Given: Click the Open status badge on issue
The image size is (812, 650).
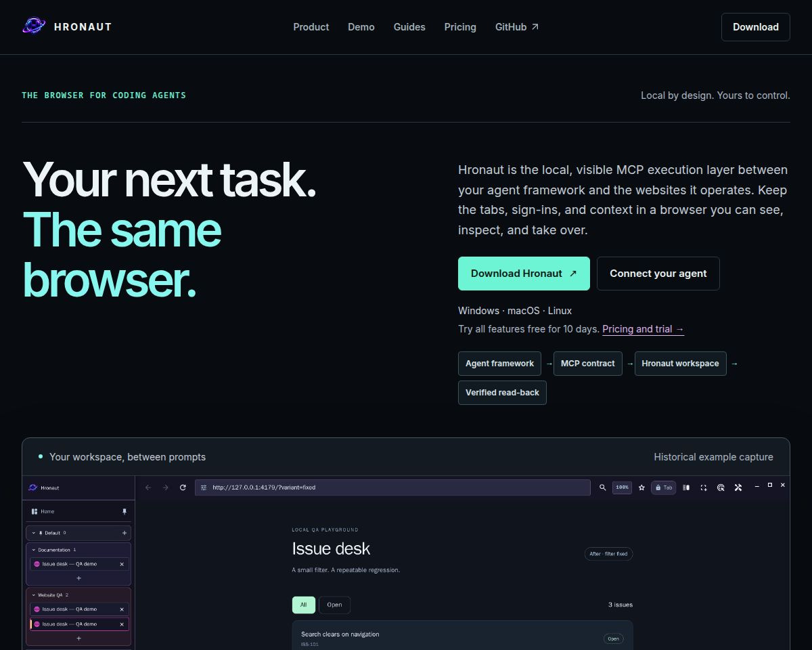Looking at the screenshot, I should coord(613,638).
